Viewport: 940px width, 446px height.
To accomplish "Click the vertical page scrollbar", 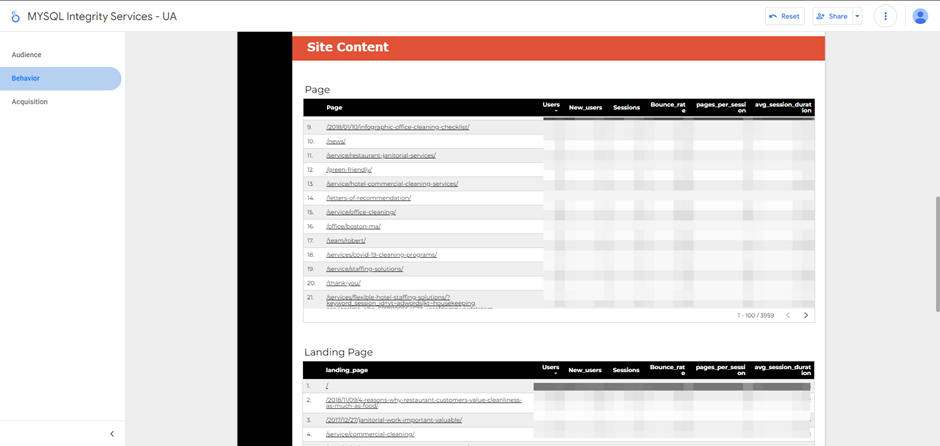I will click(x=936, y=240).
